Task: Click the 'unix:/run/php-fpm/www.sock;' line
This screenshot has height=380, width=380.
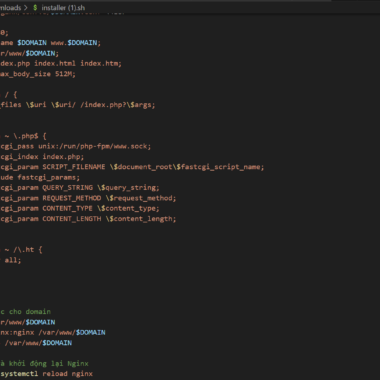Action: [x=76, y=146]
